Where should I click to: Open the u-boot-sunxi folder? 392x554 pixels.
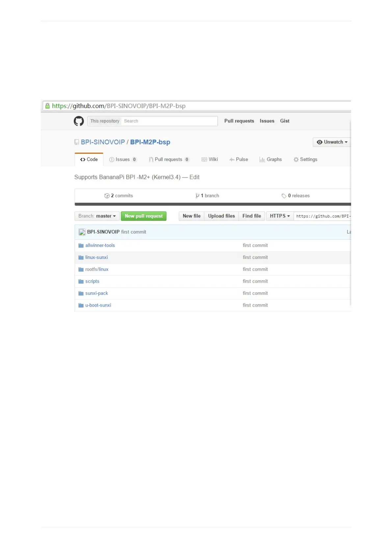98,305
